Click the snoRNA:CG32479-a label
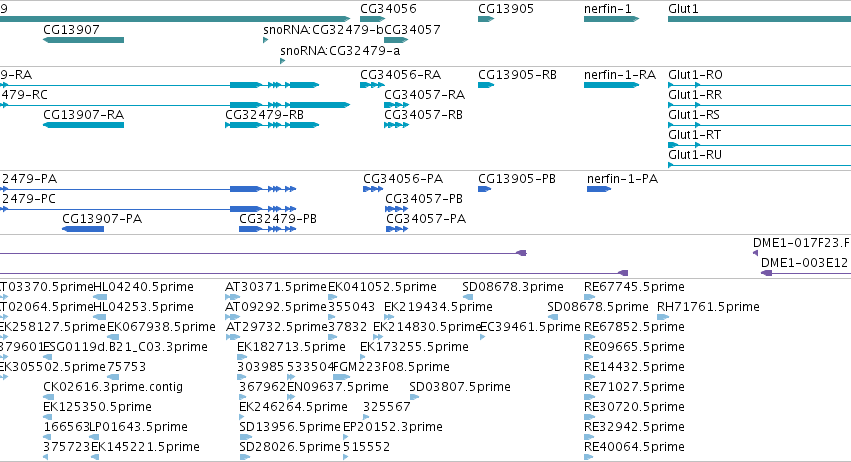The height and width of the screenshot is (462, 851). [x=340, y=50]
